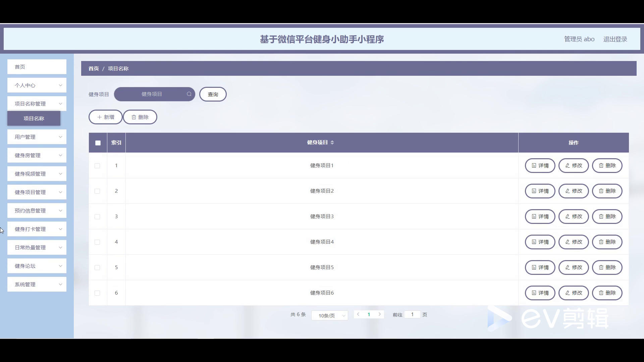Screen dimensions: 644x362
Task: View 详情 of 健身项目3
Action: [x=540, y=217]
